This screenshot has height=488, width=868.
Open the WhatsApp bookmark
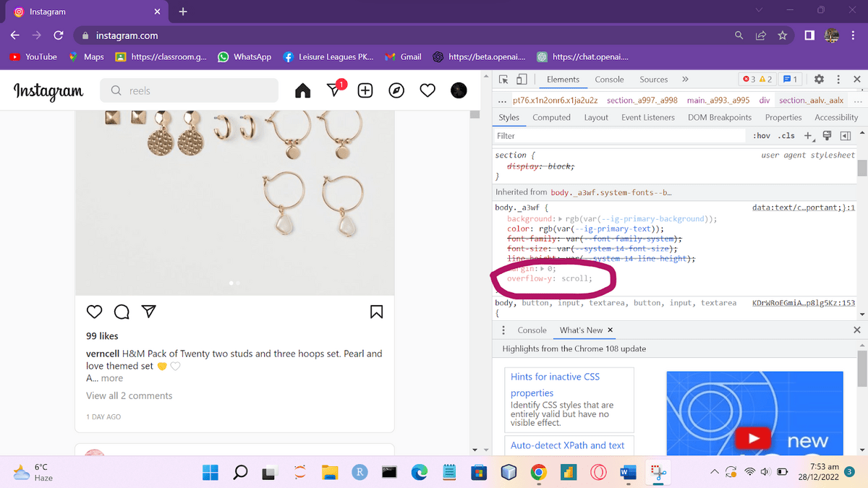click(244, 56)
